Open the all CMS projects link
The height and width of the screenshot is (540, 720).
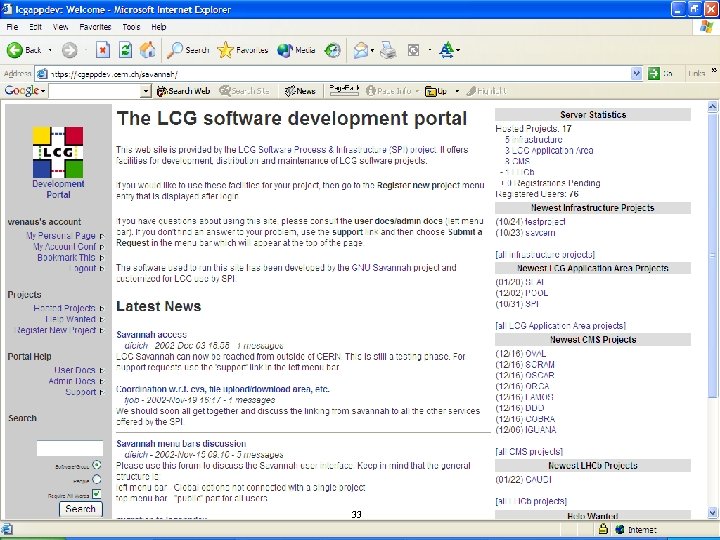click(529, 452)
